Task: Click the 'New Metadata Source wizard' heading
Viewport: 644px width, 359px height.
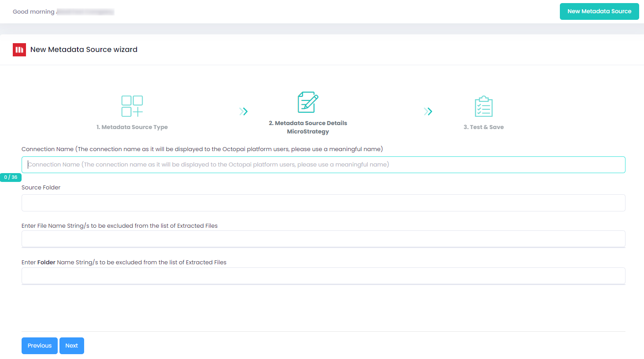Action: 84,50
